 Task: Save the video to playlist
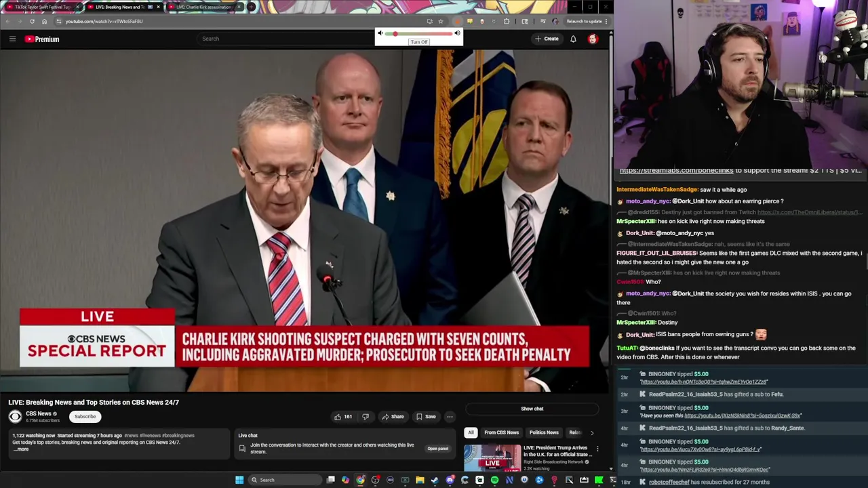[426, 417]
